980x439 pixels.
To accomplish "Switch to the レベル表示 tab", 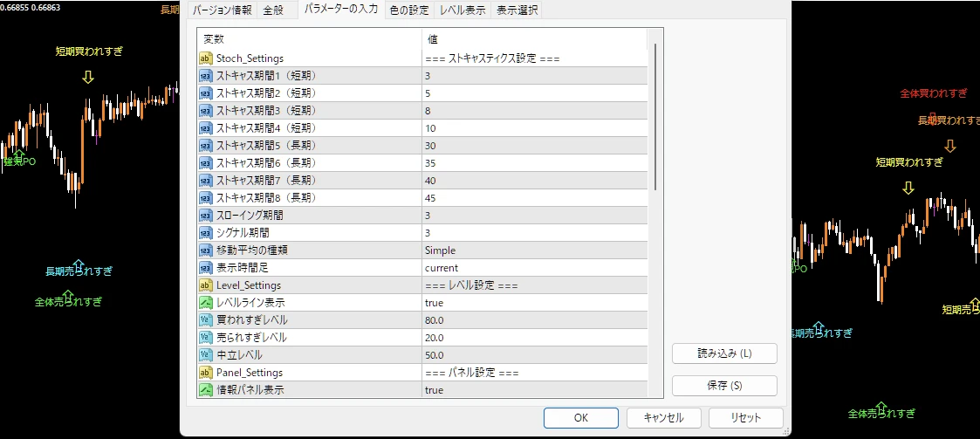I will 463,10.
